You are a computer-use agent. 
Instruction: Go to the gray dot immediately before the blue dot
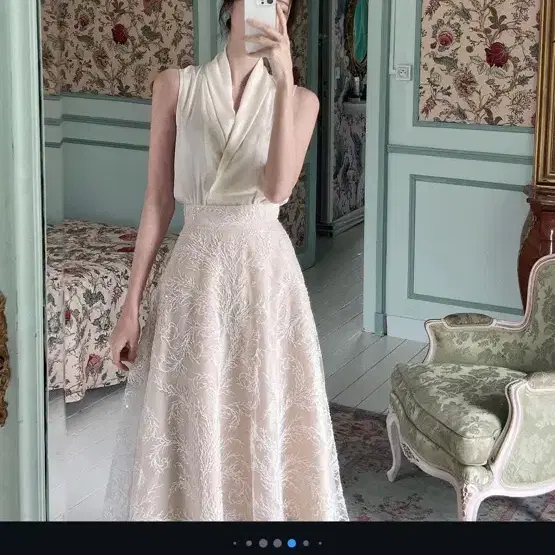pyautogui.click(x=278, y=543)
